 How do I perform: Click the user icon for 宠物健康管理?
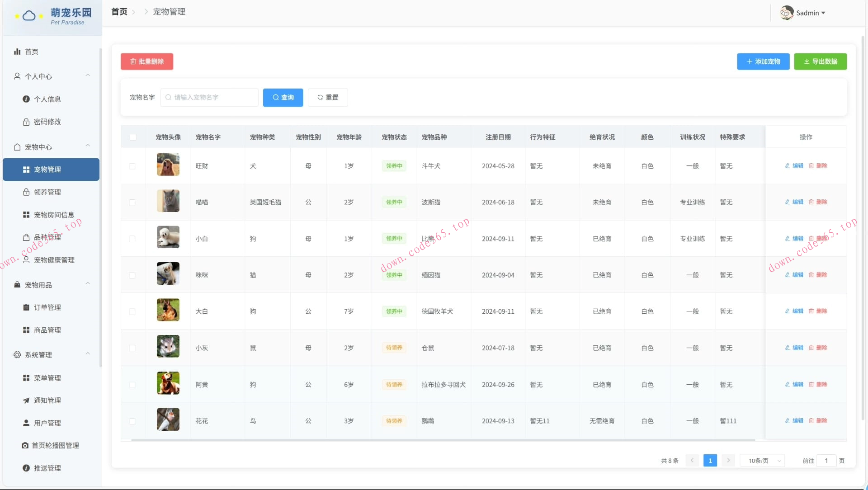[26, 259]
